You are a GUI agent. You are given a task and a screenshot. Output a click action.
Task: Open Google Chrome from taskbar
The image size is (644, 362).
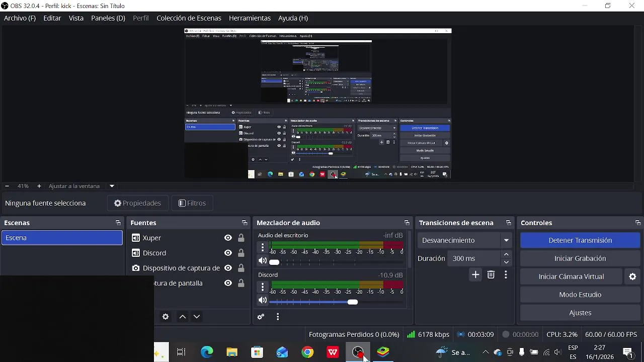tap(307, 352)
